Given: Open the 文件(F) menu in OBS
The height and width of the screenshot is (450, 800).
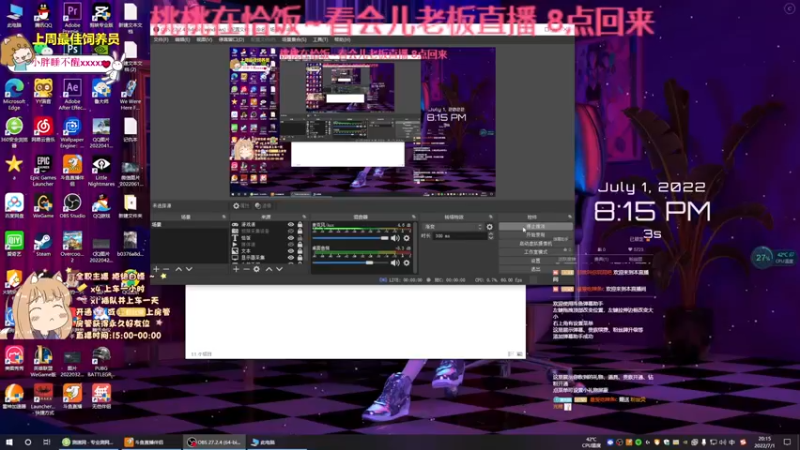Looking at the screenshot, I should coord(161,39).
